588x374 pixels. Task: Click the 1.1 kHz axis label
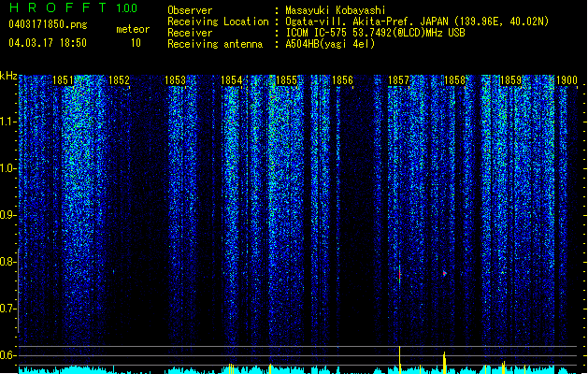[7, 122]
